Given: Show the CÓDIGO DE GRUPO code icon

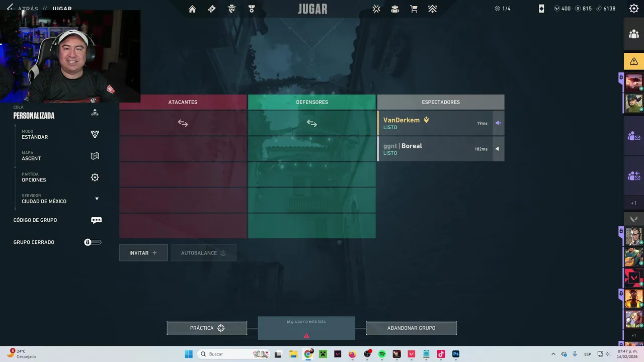Looking at the screenshot, I should point(96,220).
